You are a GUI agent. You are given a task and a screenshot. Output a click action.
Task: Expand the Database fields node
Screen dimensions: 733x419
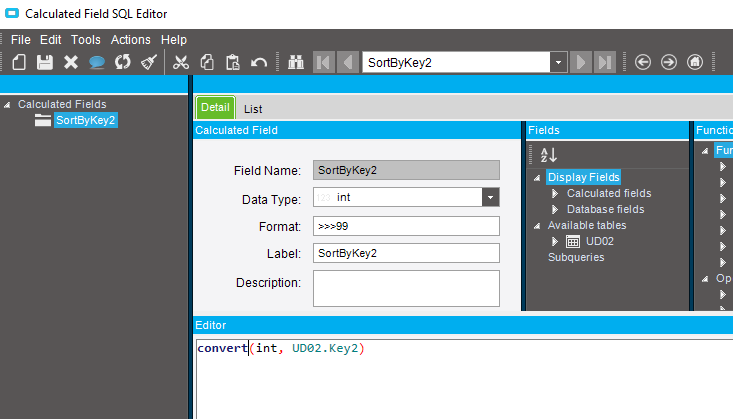point(555,210)
